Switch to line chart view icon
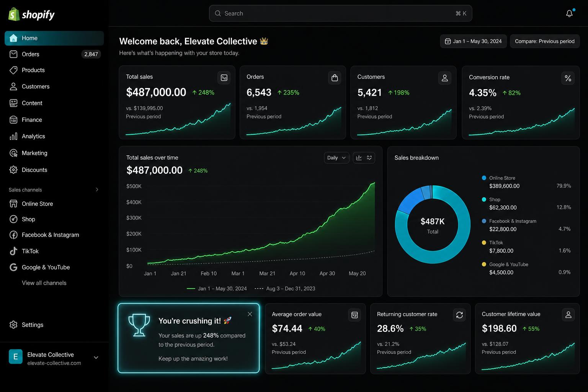Screen dimensions: 588x392 point(369,158)
